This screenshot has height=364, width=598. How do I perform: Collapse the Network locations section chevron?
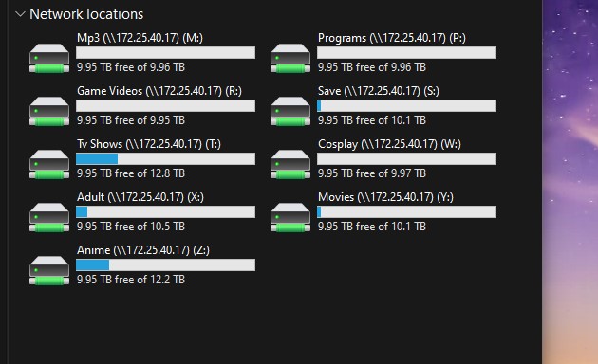point(20,14)
